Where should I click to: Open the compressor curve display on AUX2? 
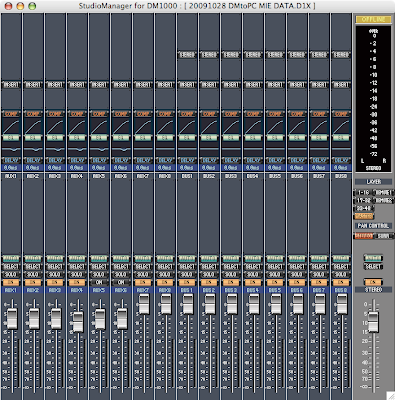(x=33, y=127)
